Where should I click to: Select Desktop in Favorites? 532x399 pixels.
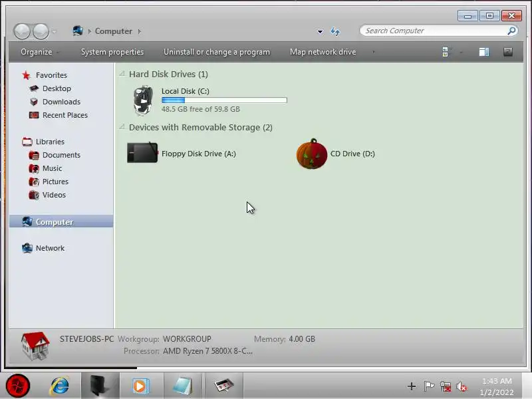click(57, 88)
